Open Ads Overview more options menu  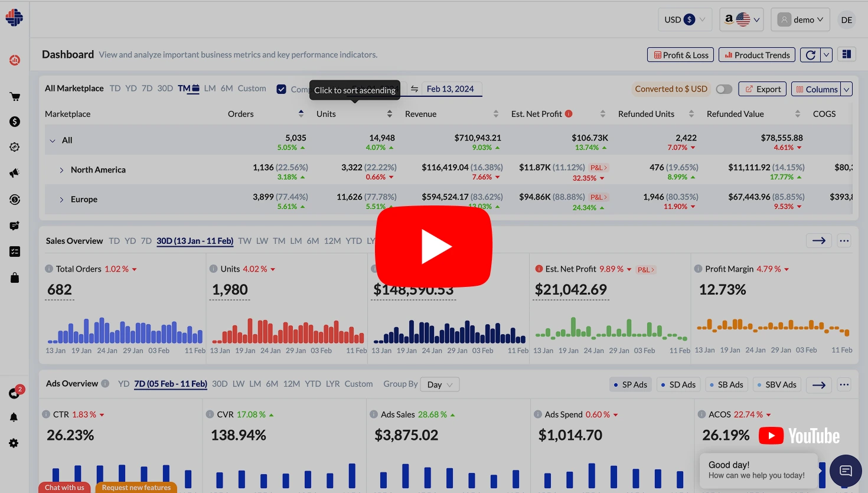[x=844, y=384]
